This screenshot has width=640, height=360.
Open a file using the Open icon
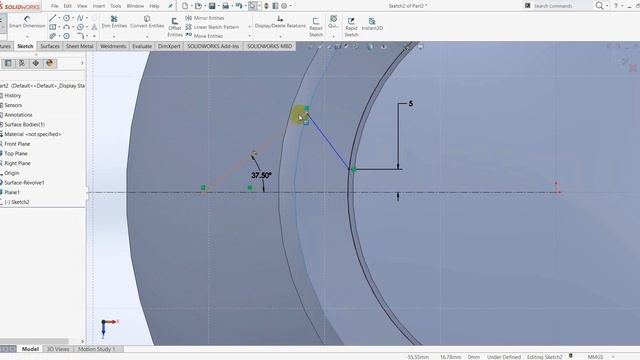pos(198,6)
